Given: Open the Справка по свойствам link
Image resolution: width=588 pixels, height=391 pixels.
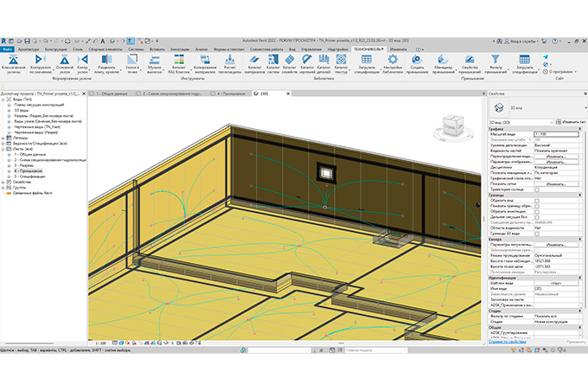Looking at the screenshot, I should point(508,343).
